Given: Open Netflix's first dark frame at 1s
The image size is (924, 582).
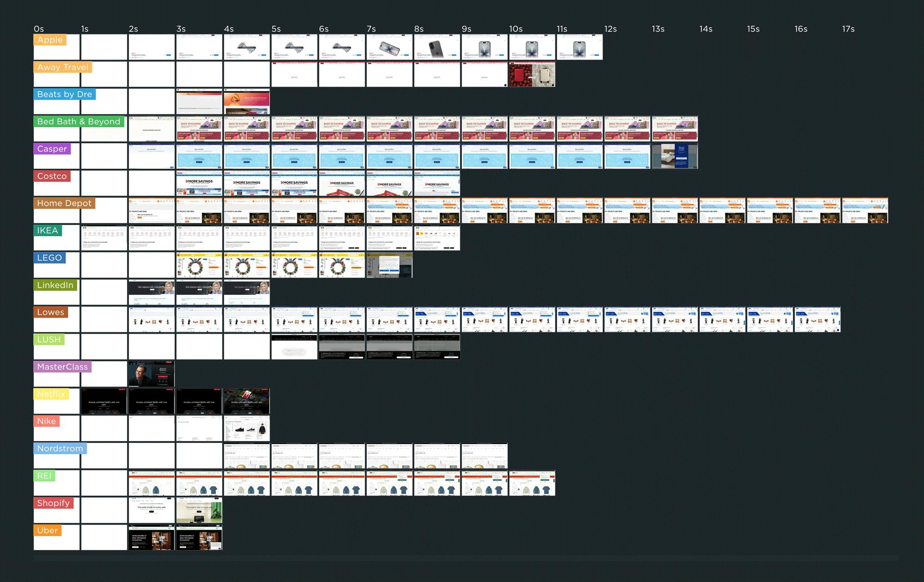Looking at the screenshot, I should click(104, 401).
